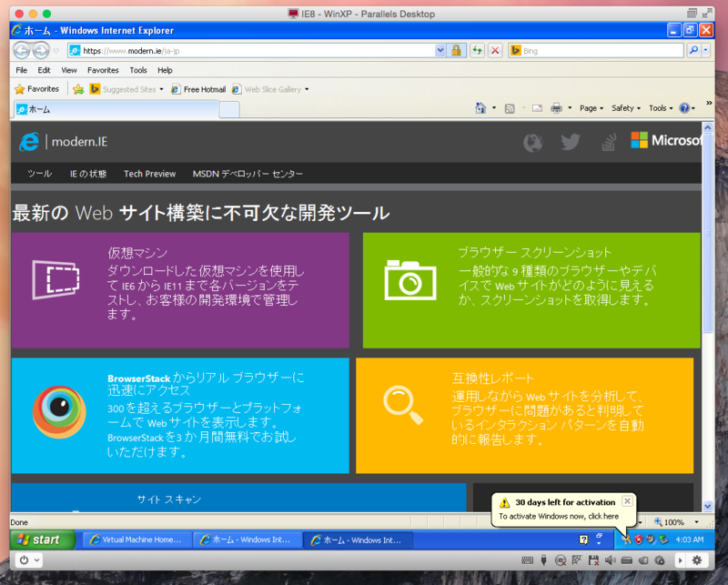Open the Home page from the command bar
Viewport: 728px width, 585px height.
[x=480, y=107]
